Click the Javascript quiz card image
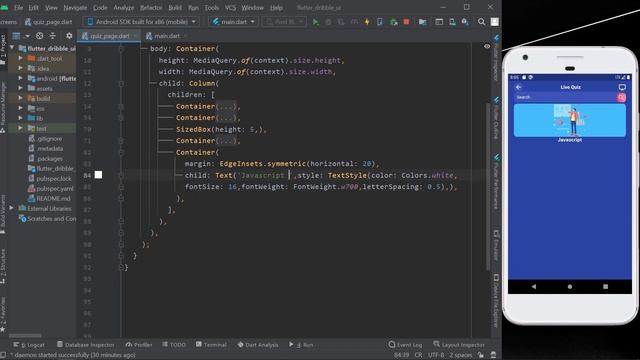Viewport: 640px width, 360px height. (x=570, y=120)
